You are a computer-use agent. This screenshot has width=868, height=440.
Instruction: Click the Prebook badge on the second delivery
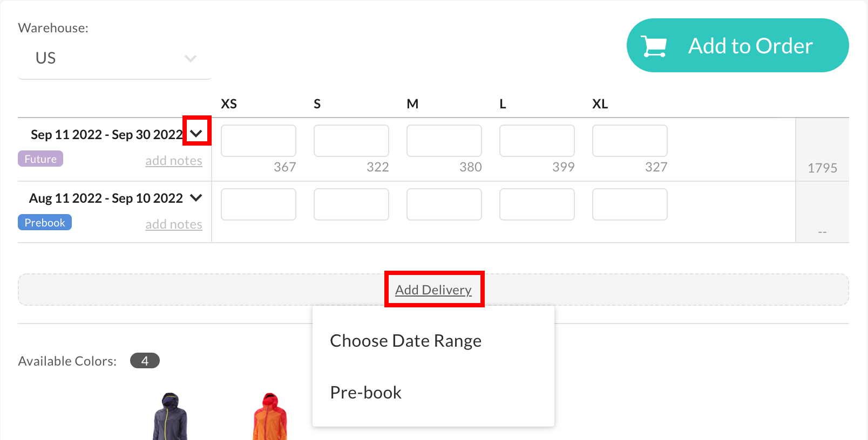tap(45, 222)
